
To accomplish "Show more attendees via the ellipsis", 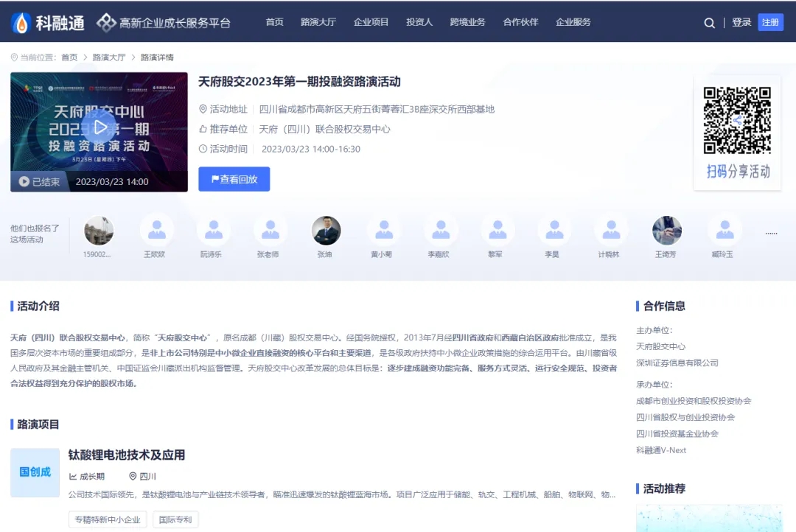I will (771, 234).
